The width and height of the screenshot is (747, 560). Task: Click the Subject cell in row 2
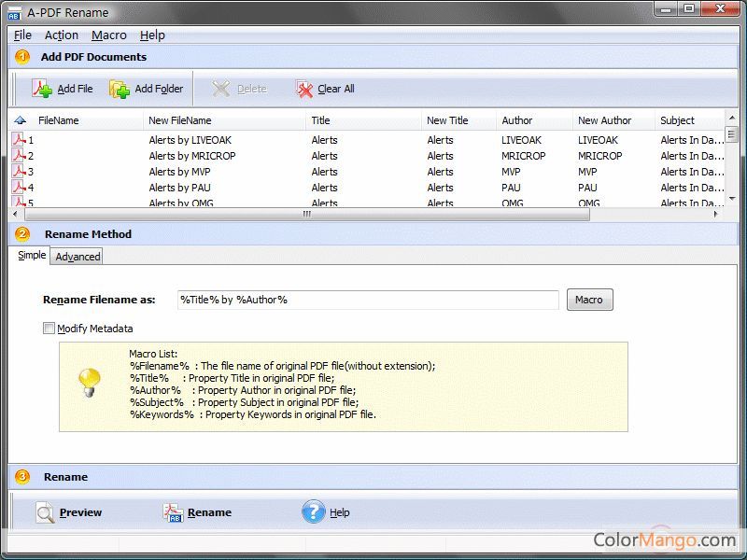pos(692,156)
